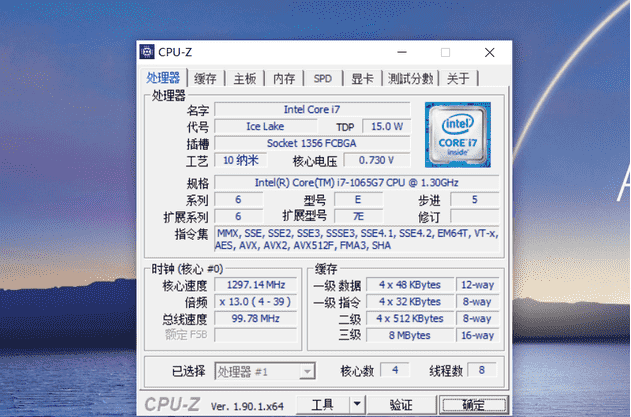
Task: Click the multiplier x 13.0 ( 4 - 39 )
Action: click(256, 301)
